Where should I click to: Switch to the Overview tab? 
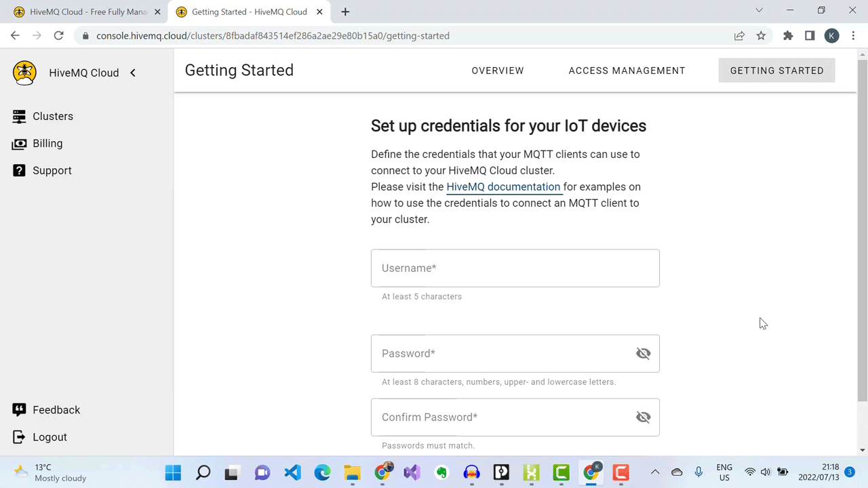pos(498,70)
